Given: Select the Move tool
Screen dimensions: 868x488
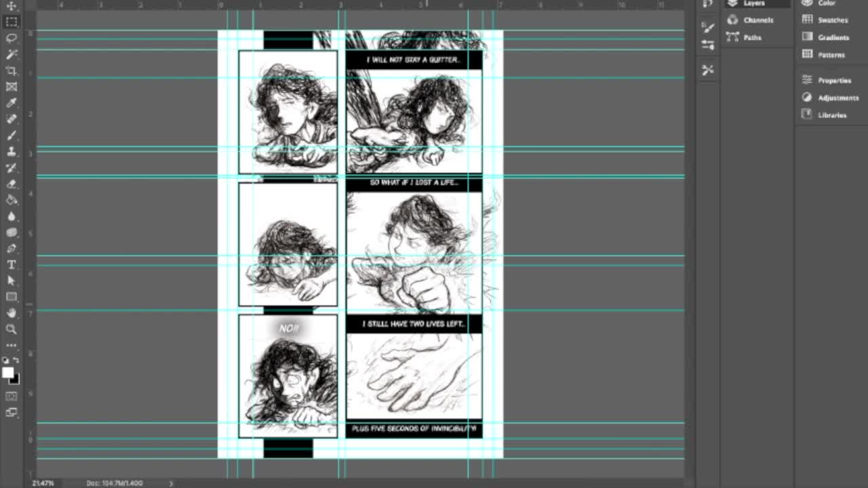Looking at the screenshot, I should coord(12,5).
